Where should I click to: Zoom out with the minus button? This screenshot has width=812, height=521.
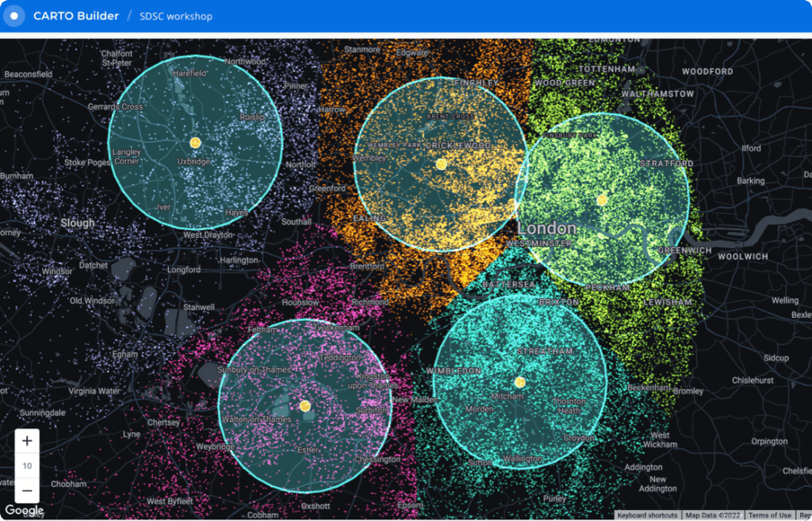(x=27, y=490)
